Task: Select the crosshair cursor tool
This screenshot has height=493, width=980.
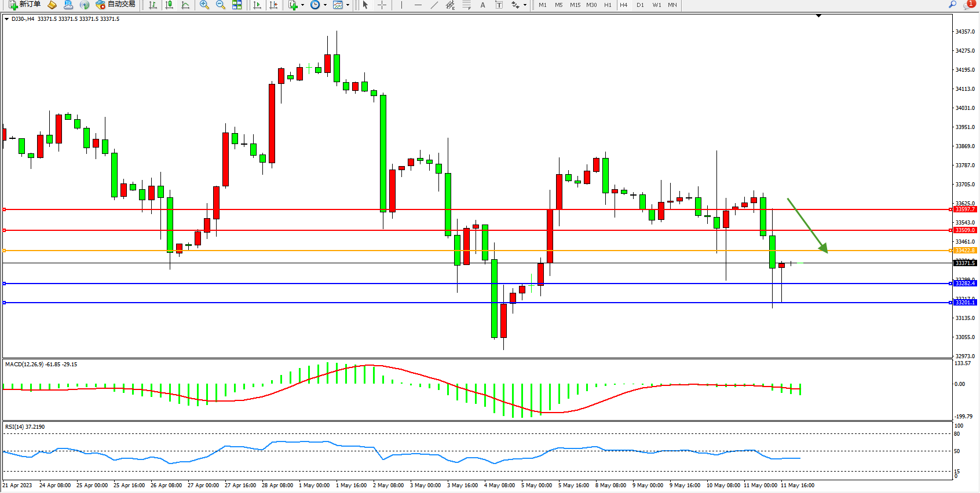Action: pyautogui.click(x=382, y=5)
